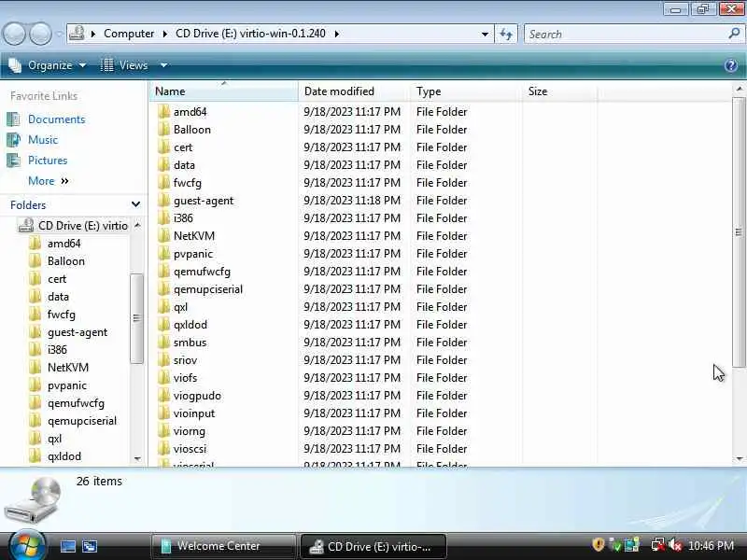This screenshot has height=560, width=747.
Task: Select guest-agent in the folder tree
Action: point(78,332)
